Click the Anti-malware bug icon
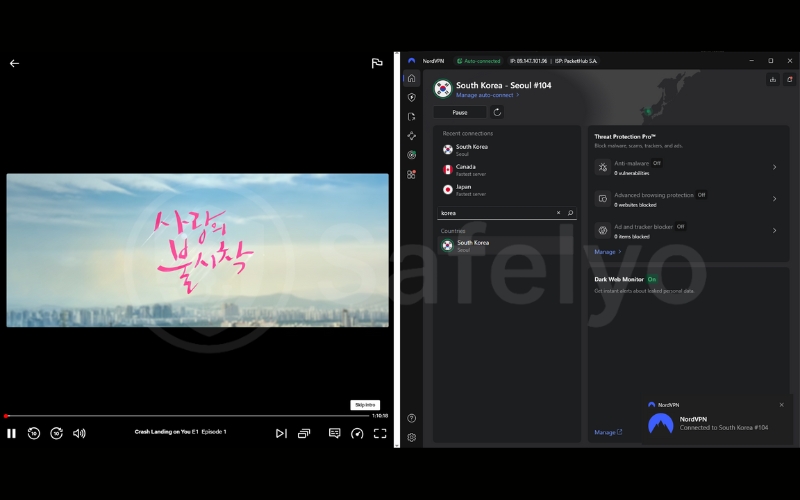 pyautogui.click(x=603, y=167)
